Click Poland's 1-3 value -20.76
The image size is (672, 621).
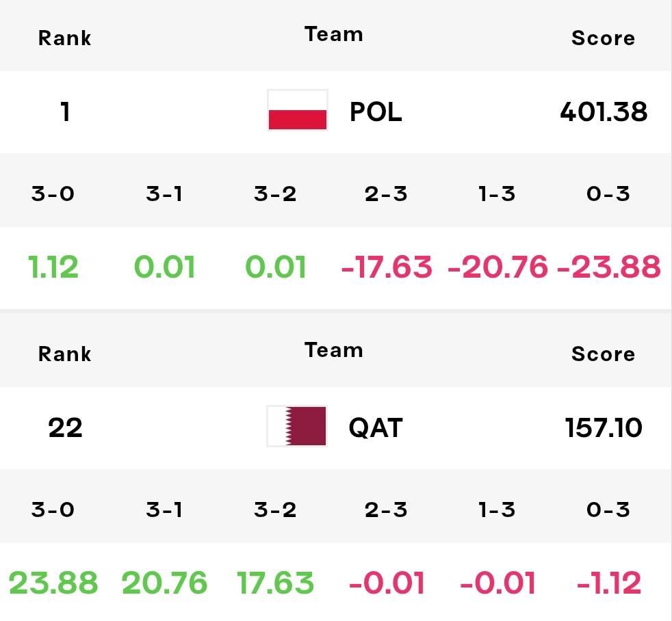pyautogui.click(x=497, y=267)
